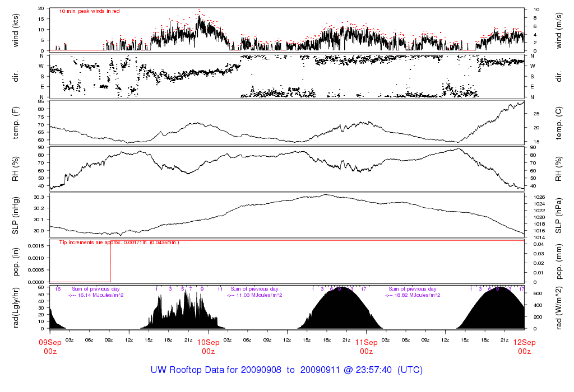Click the 'temp. (C)' axis label
This screenshot has height=392, width=574.
tap(559, 123)
